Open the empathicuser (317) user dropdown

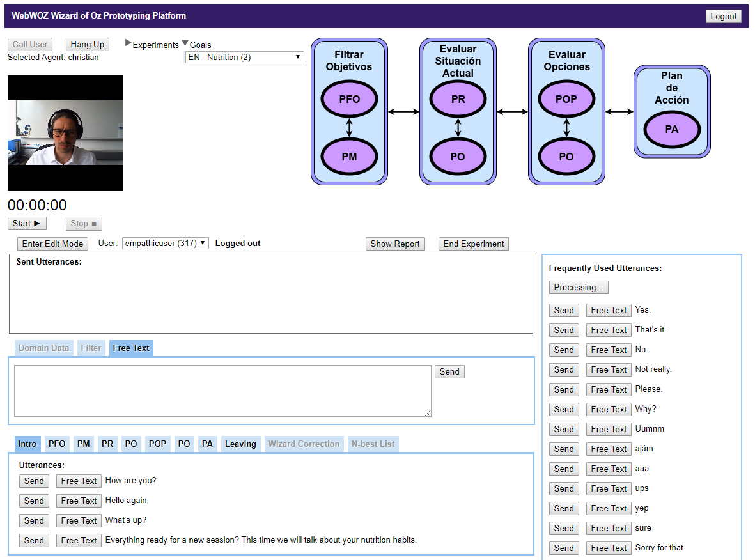[165, 243]
